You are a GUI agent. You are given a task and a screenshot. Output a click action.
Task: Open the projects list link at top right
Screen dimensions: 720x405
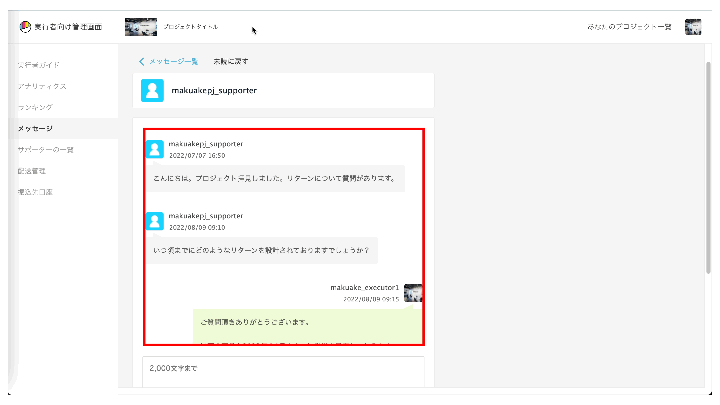click(x=629, y=27)
